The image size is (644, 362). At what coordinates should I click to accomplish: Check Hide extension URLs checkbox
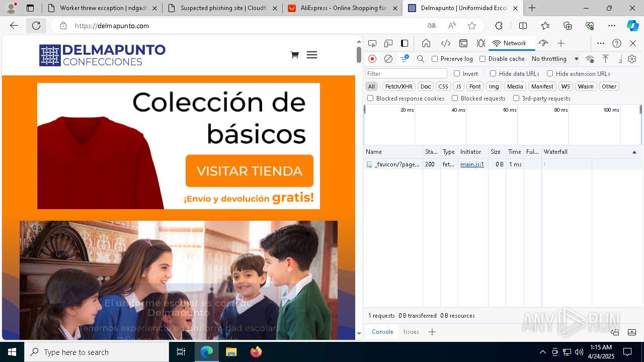550,73
